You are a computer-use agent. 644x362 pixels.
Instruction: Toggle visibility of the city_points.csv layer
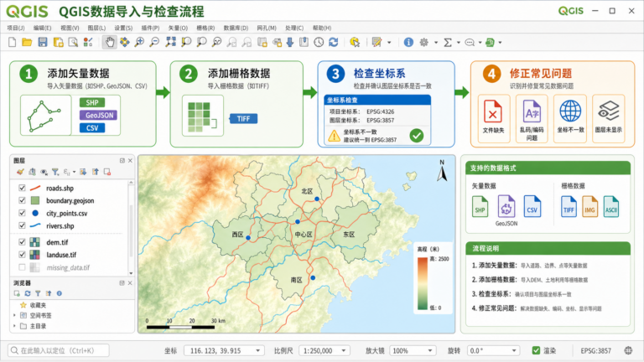22,213
